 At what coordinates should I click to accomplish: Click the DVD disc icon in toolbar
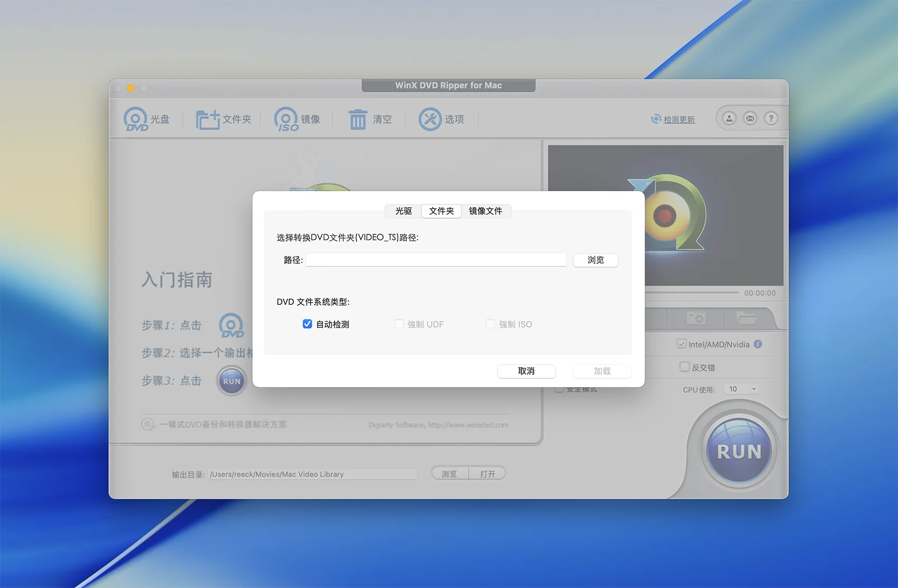pyautogui.click(x=136, y=119)
